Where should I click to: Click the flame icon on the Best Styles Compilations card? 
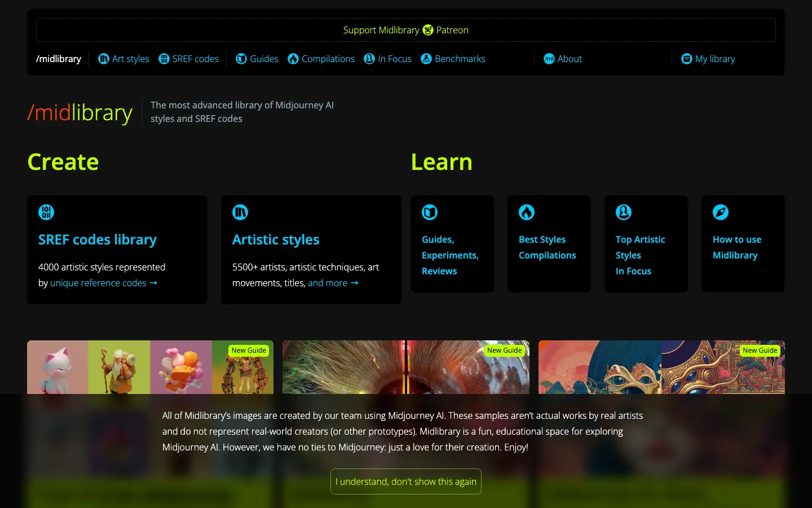[527, 212]
